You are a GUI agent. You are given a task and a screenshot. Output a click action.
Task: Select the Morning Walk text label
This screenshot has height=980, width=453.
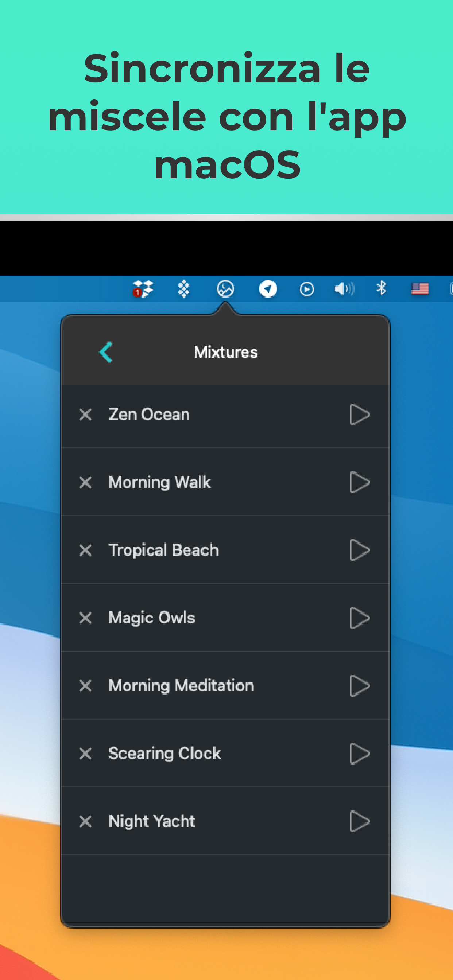(160, 483)
